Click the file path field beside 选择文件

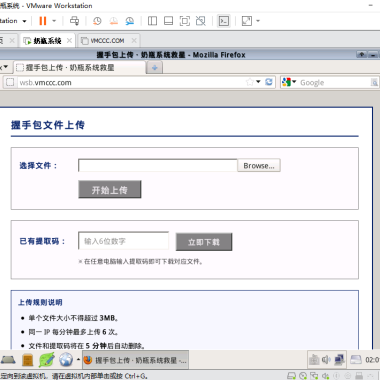158,165
